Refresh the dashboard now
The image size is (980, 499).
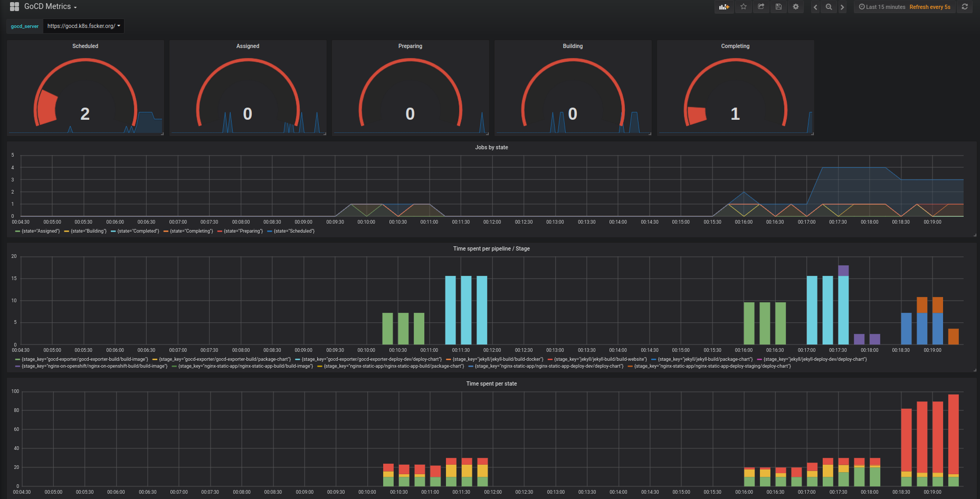965,7
